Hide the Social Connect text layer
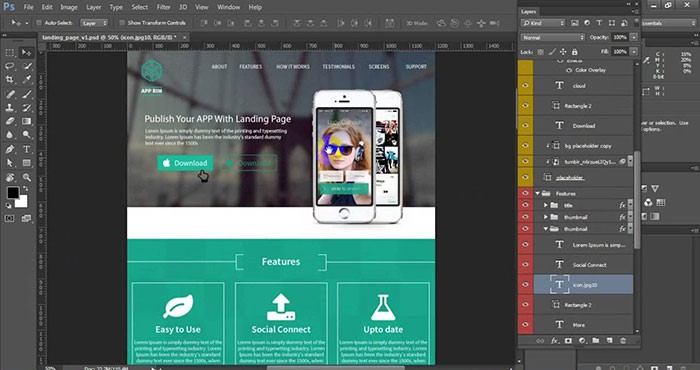The height and width of the screenshot is (370, 700). coord(525,264)
